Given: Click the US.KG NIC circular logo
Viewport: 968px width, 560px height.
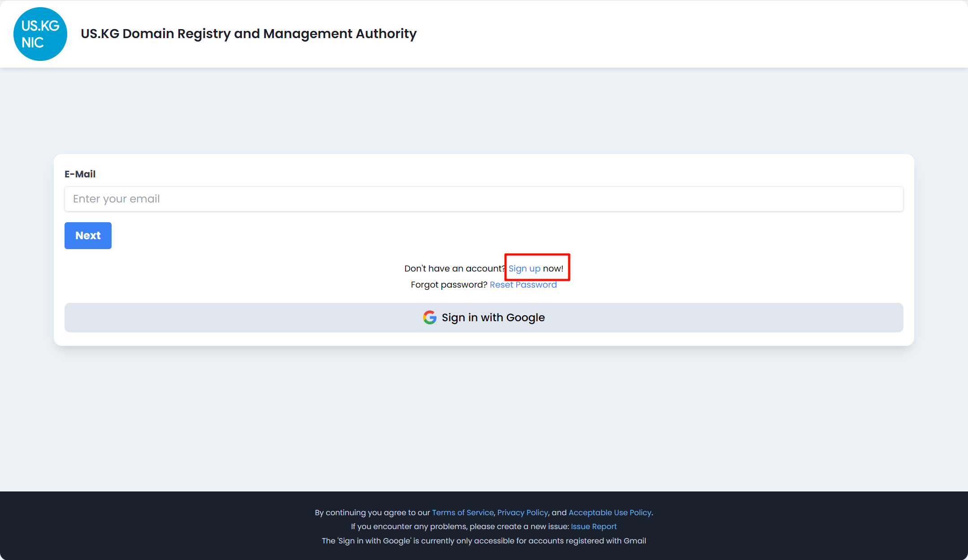Looking at the screenshot, I should [40, 34].
